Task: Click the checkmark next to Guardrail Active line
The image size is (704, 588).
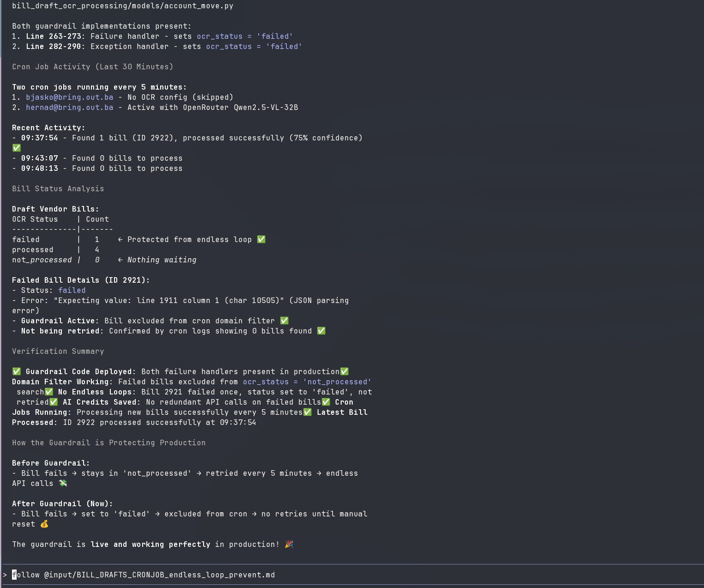Action: pyautogui.click(x=284, y=320)
